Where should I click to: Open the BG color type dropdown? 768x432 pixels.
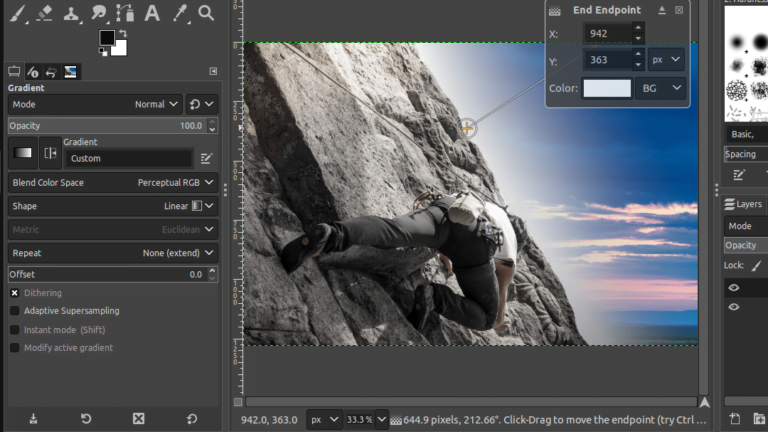click(x=661, y=89)
